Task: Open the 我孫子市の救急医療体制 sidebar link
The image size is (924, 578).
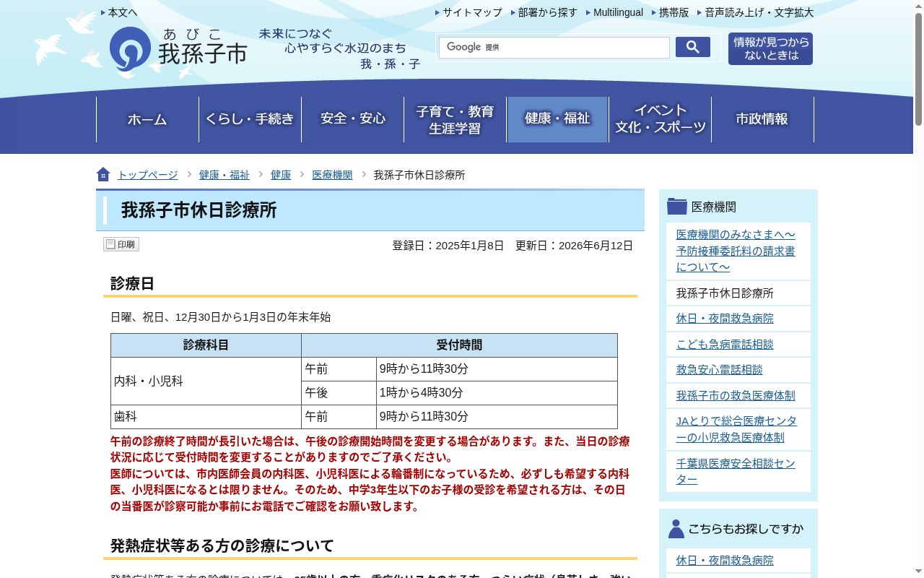Action: 736,396
